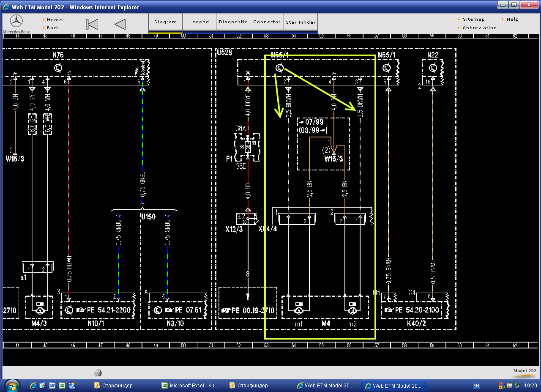Open the Diagnostic tab

(233, 22)
